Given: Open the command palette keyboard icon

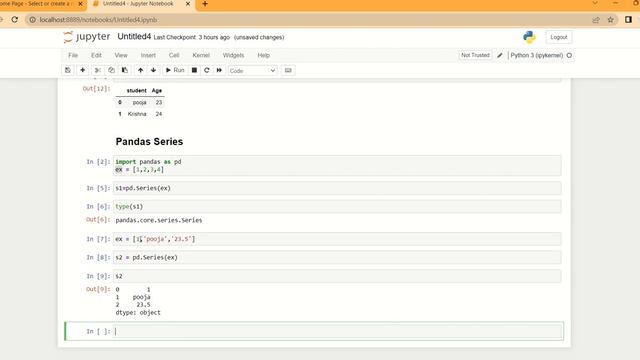Looking at the screenshot, I should pos(288,70).
